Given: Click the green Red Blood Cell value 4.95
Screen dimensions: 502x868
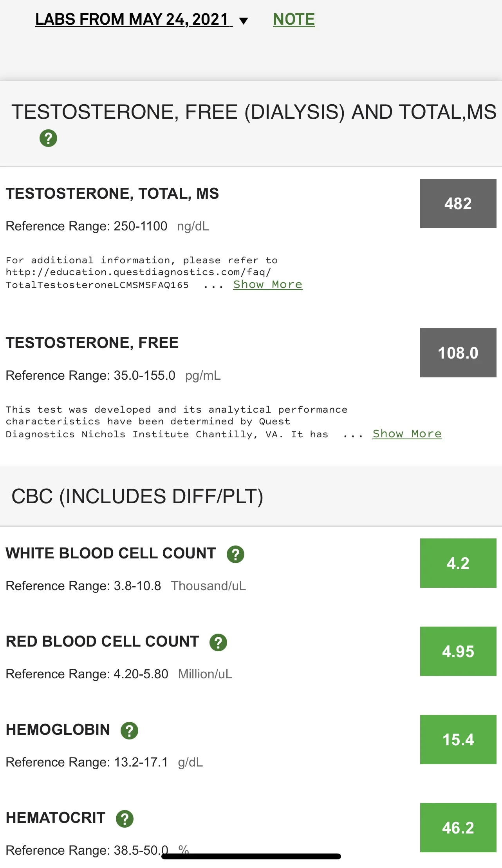Looking at the screenshot, I should (x=458, y=651).
